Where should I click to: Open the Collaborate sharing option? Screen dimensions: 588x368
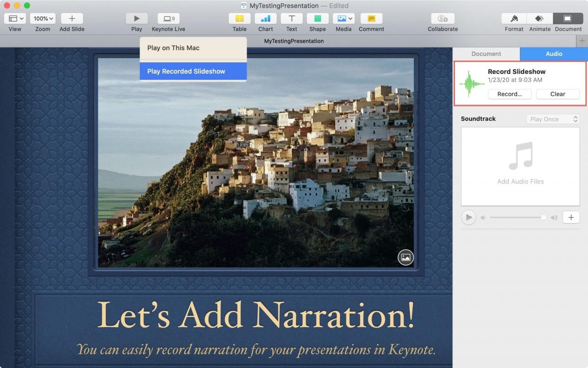[x=443, y=18]
